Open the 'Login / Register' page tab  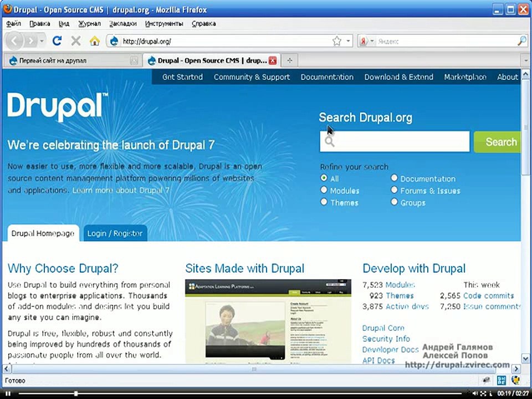[x=115, y=233]
